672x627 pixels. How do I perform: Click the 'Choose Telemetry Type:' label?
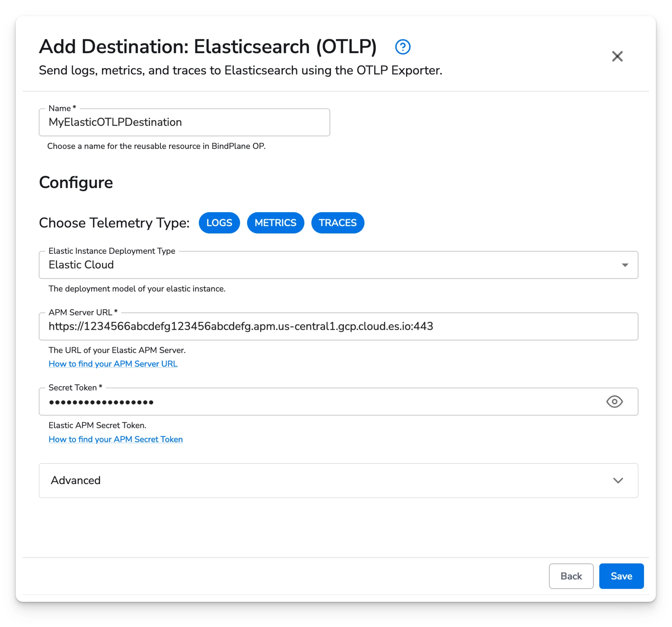tap(114, 223)
